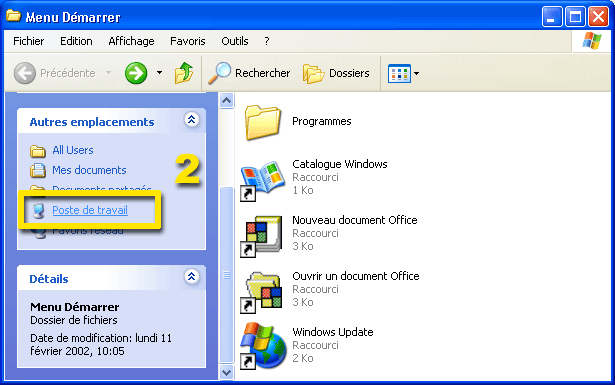The height and width of the screenshot is (385, 615).
Task: Select the Catalogue Windows label
Action: click(340, 164)
